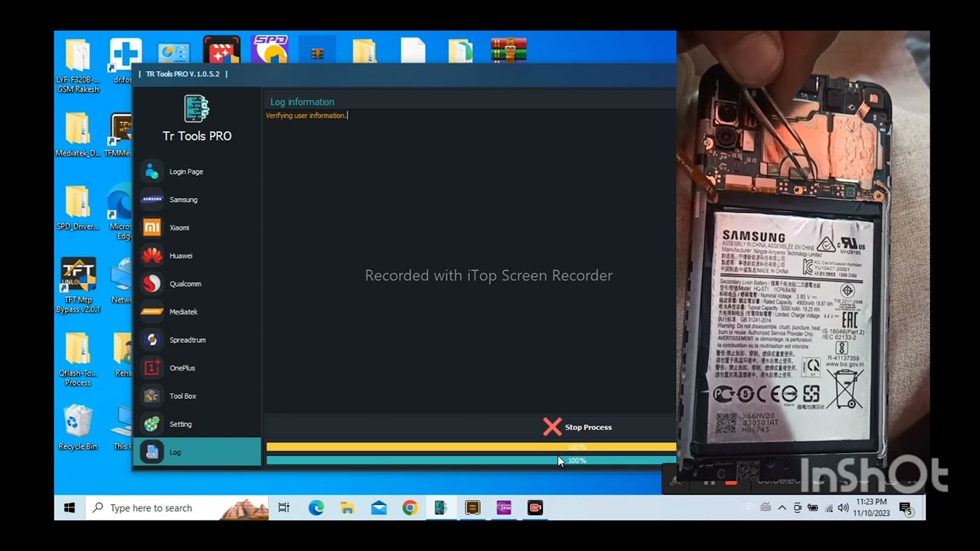Go to Login Page menu item
The width and height of the screenshot is (980, 551).
186,172
